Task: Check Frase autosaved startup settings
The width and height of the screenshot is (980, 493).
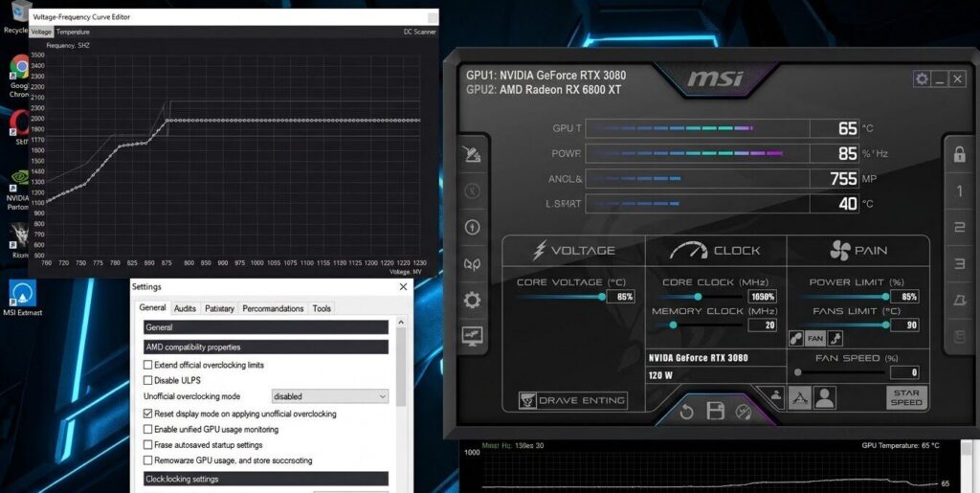Action: tap(148, 445)
